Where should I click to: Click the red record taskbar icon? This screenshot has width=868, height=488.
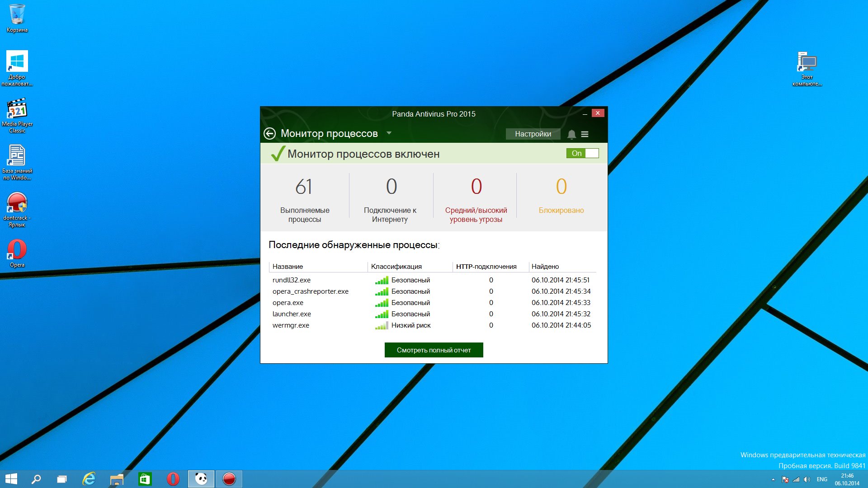(x=229, y=479)
